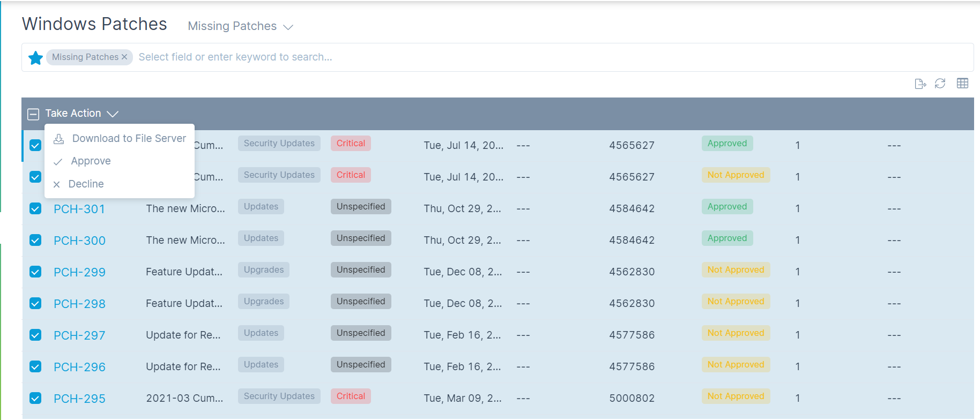Click Upgrades category tag for PCH-299

click(264, 270)
